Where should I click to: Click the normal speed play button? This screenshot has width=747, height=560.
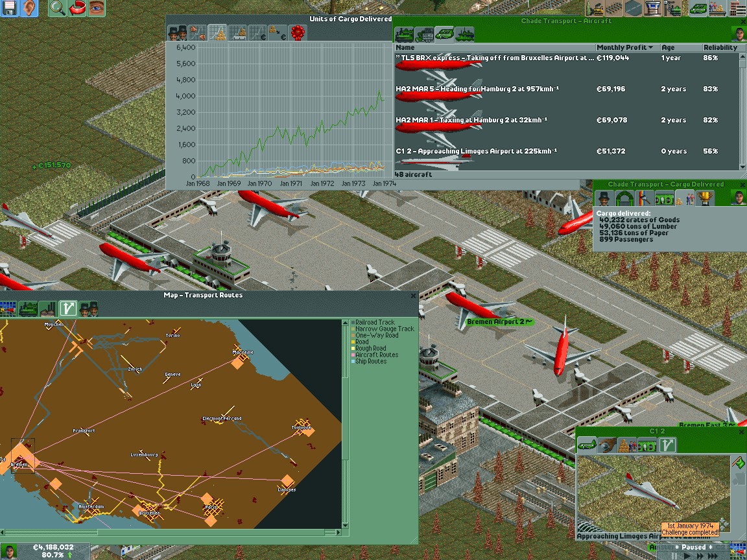pyautogui.click(x=687, y=556)
